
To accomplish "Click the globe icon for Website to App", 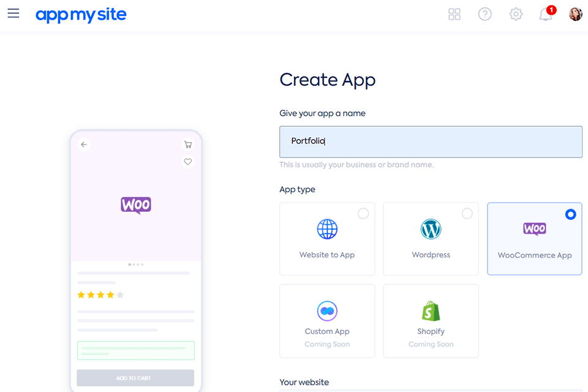I will coord(327,229).
